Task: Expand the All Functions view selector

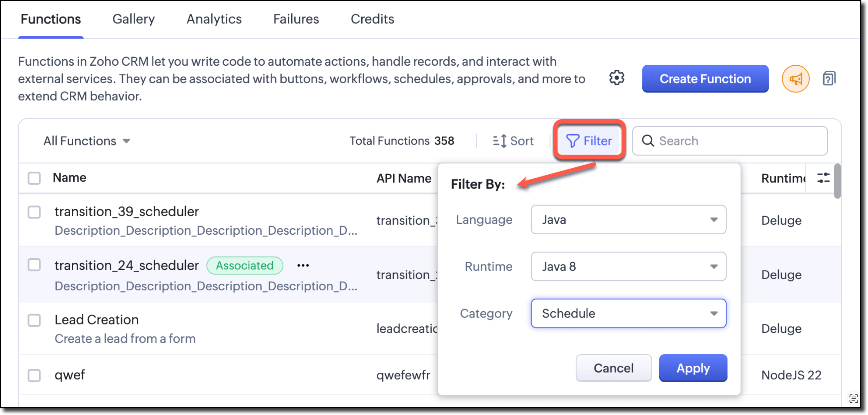Action: 87,141
